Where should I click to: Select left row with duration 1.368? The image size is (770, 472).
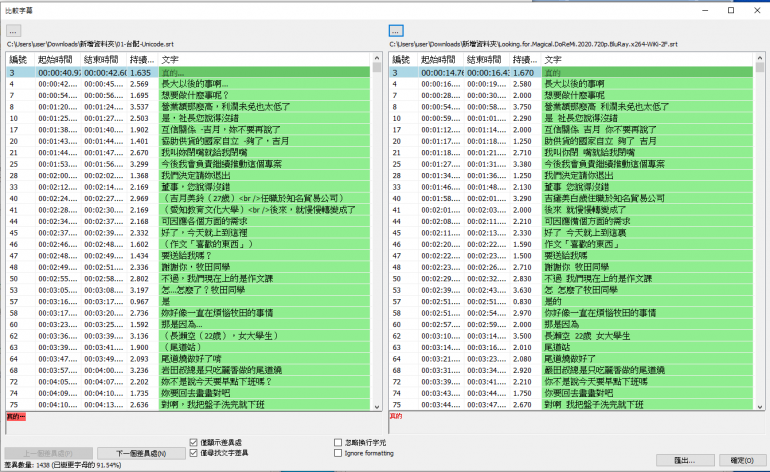[x=188, y=175]
